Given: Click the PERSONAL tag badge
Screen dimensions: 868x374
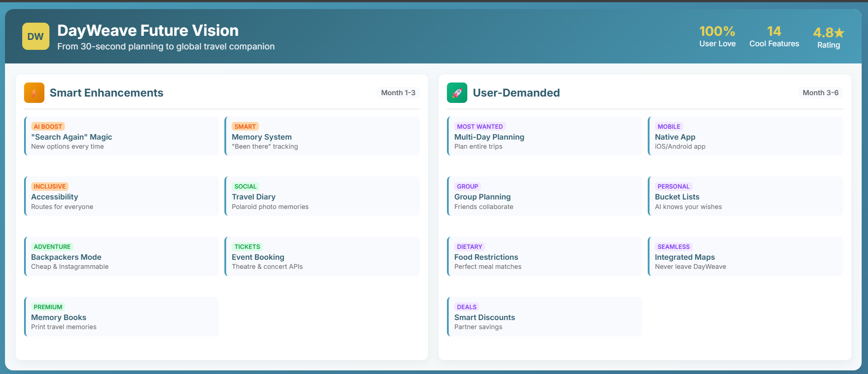Looking at the screenshot, I should tap(674, 186).
